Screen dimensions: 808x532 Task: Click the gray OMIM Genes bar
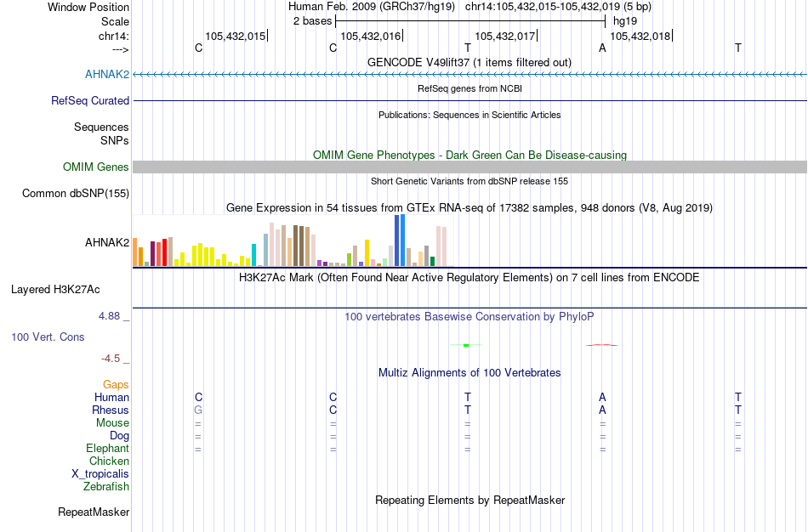tap(470, 167)
